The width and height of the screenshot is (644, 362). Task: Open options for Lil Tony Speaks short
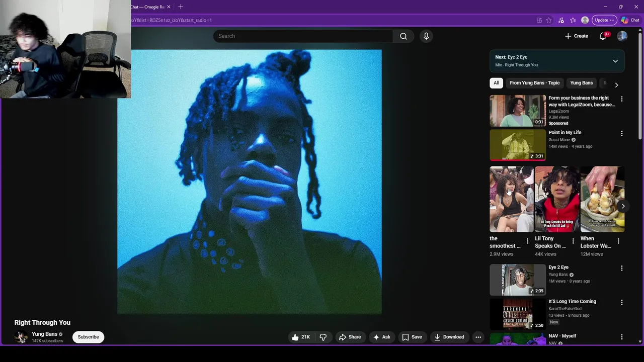point(573,242)
